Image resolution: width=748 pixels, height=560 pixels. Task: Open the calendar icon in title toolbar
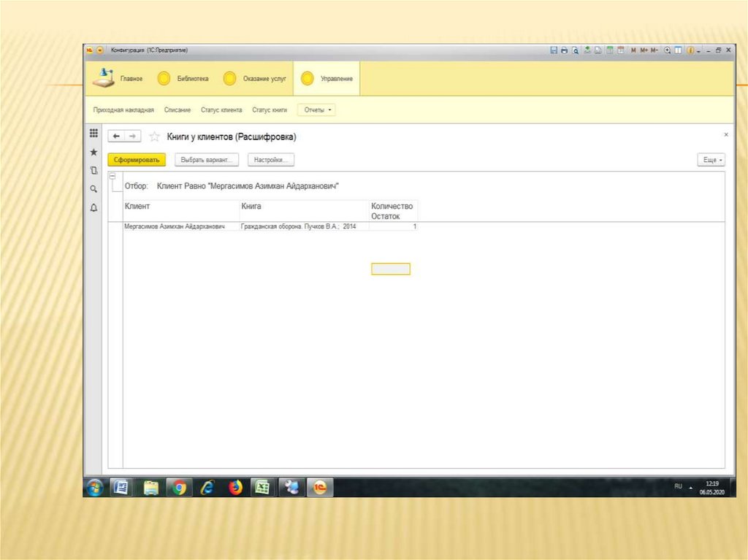[621, 50]
